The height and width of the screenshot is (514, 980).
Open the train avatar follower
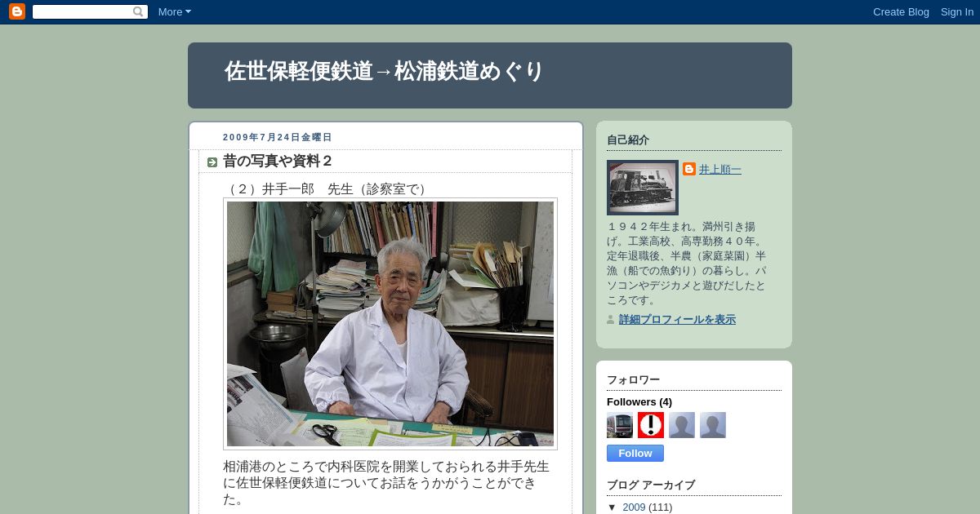point(620,425)
